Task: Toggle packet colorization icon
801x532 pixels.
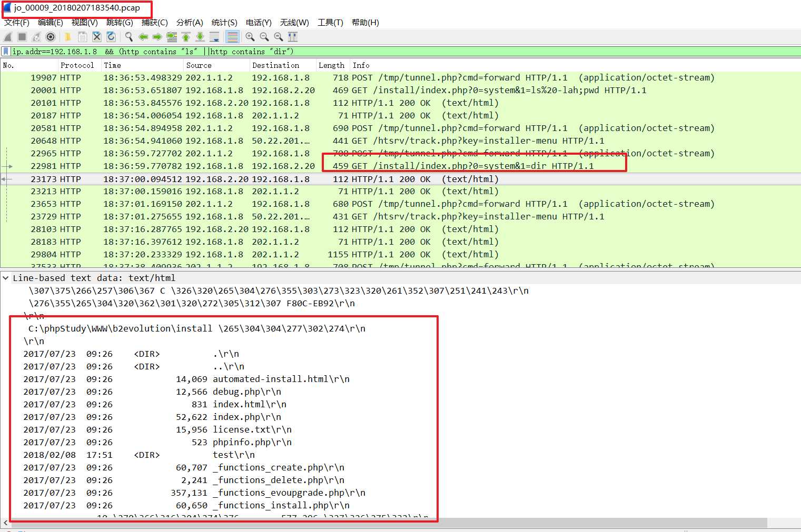Action: pos(232,37)
